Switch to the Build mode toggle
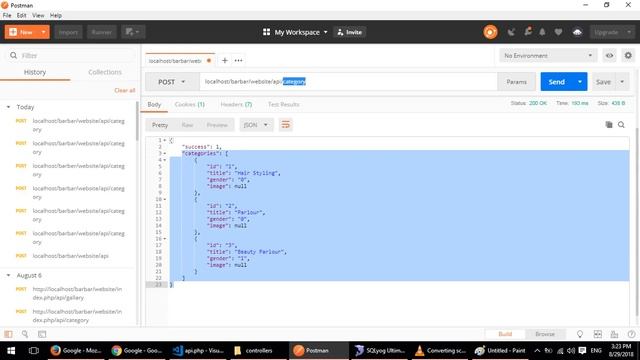Image resolution: width=640 pixels, height=360 pixels. coord(505,334)
